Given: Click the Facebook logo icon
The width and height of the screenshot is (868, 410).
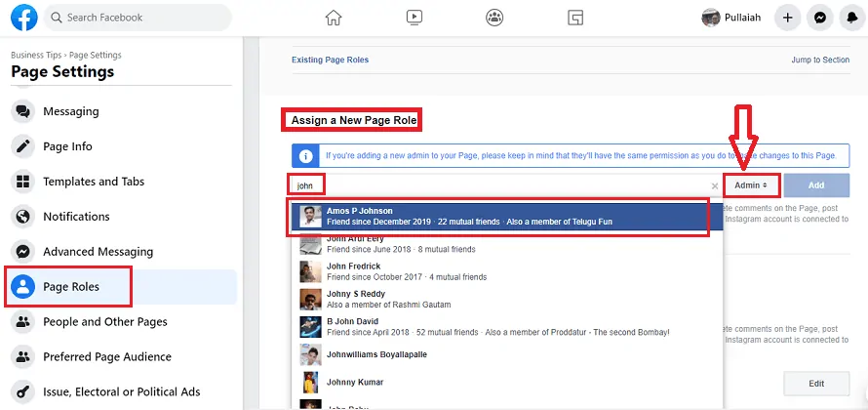Looking at the screenshot, I should 24,18.
